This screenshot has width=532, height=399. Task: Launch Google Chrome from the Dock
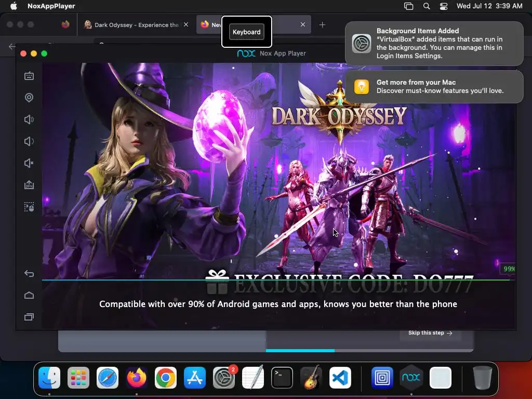click(166, 378)
